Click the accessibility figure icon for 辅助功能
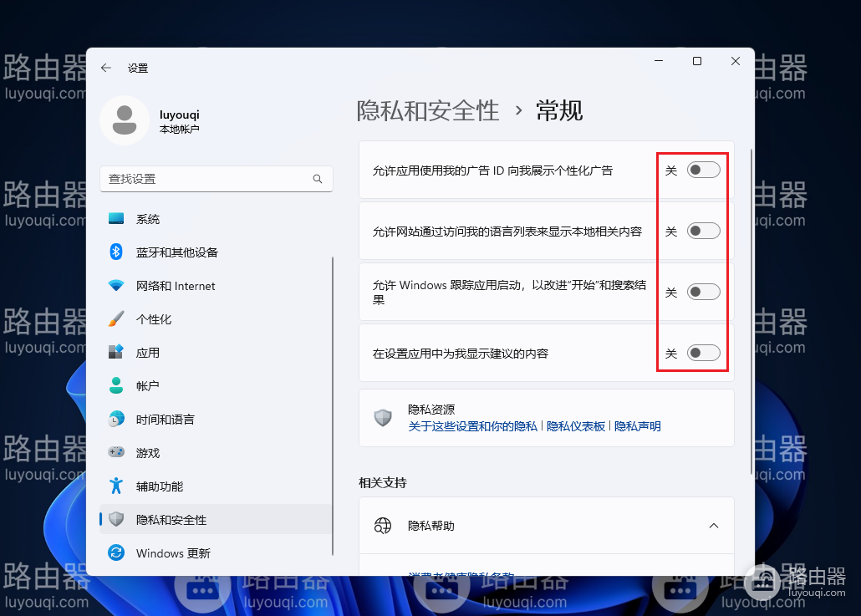This screenshot has width=861, height=616. coord(116,486)
